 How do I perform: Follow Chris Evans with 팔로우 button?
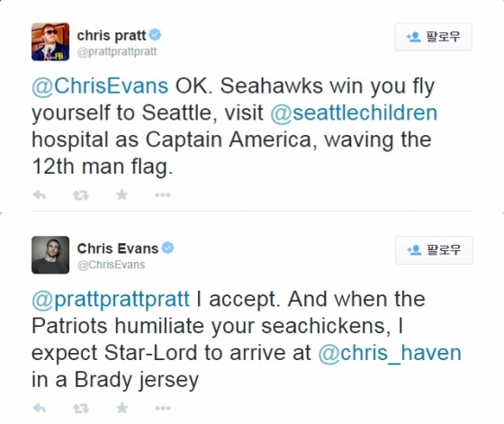(x=434, y=250)
